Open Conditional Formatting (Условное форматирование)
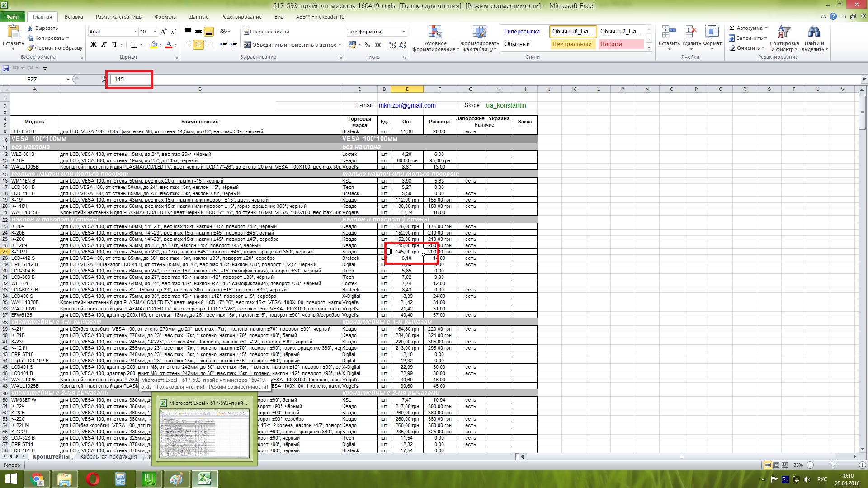Viewport: 868px width, 488px height. pyautogui.click(x=435, y=38)
